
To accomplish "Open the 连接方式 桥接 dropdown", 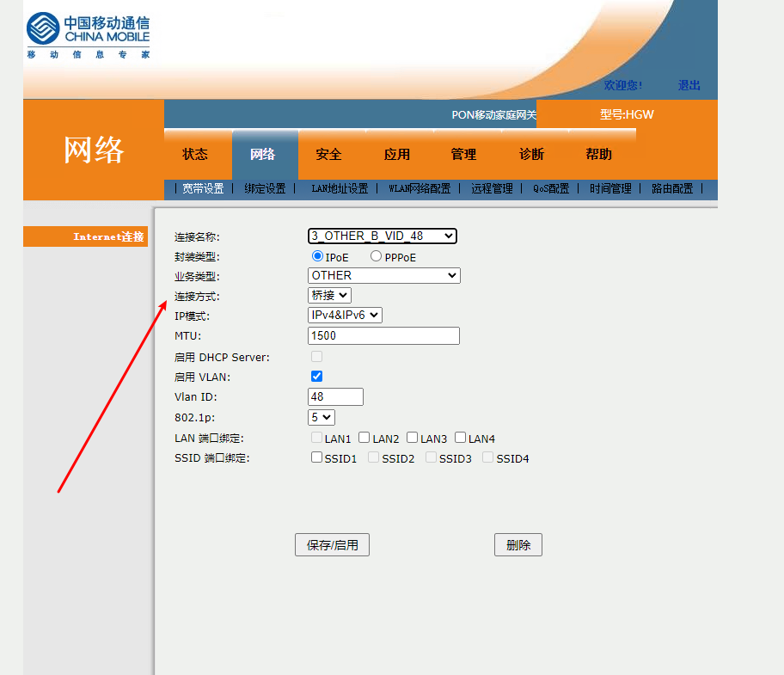I will (329, 296).
